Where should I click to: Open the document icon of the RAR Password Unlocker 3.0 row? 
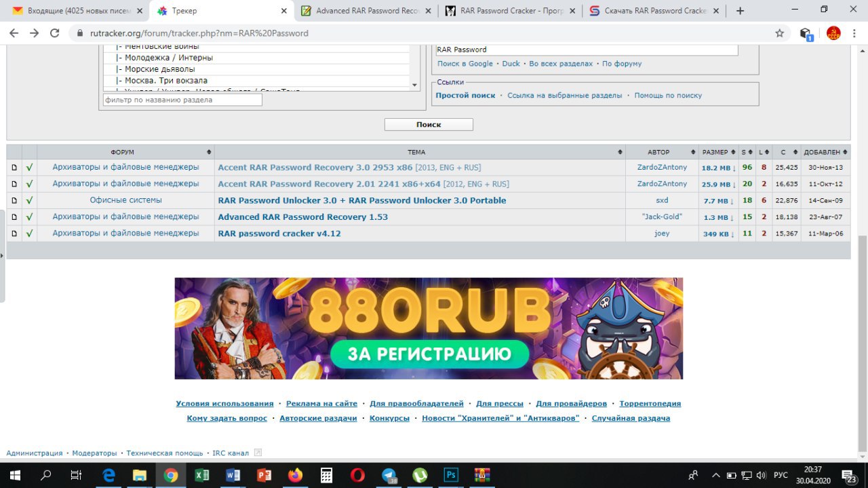(x=14, y=200)
